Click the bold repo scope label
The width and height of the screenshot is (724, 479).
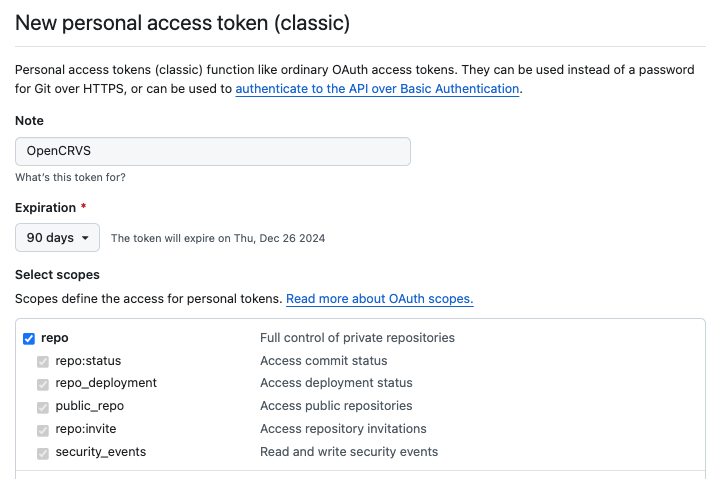[x=54, y=338]
